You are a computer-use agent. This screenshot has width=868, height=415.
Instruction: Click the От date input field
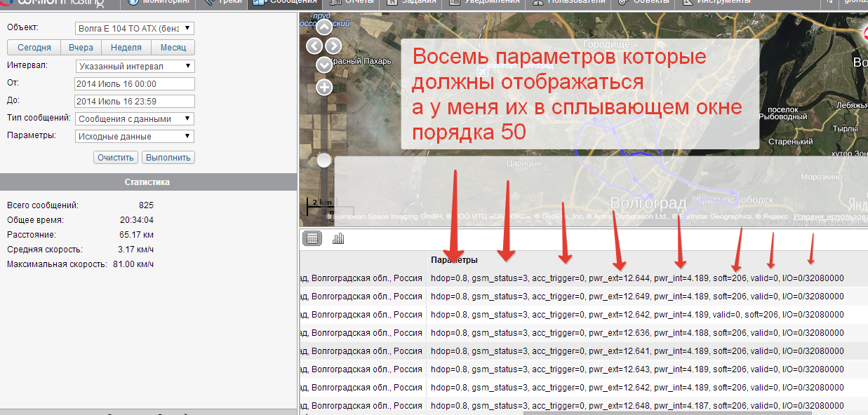pyautogui.click(x=135, y=84)
